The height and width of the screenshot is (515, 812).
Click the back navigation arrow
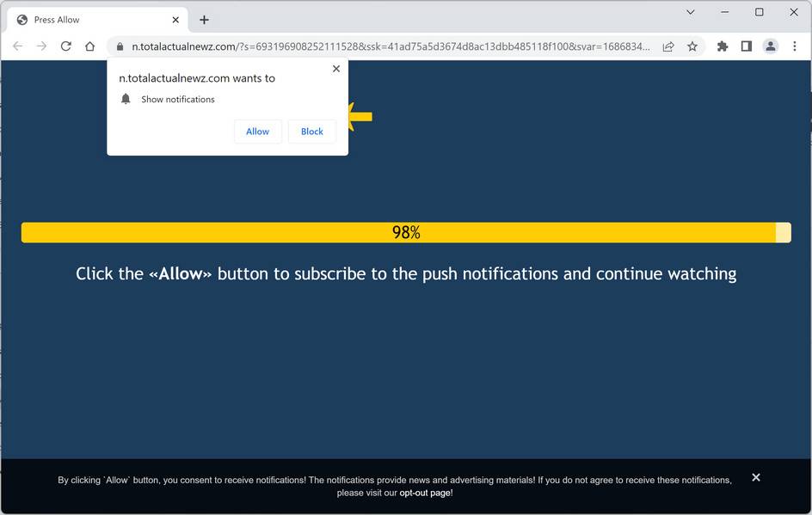pyautogui.click(x=17, y=46)
